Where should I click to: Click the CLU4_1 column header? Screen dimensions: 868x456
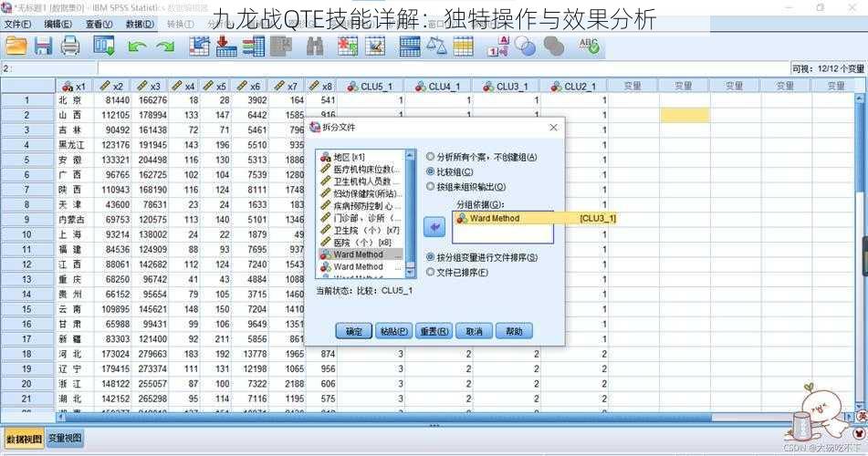tap(437, 87)
